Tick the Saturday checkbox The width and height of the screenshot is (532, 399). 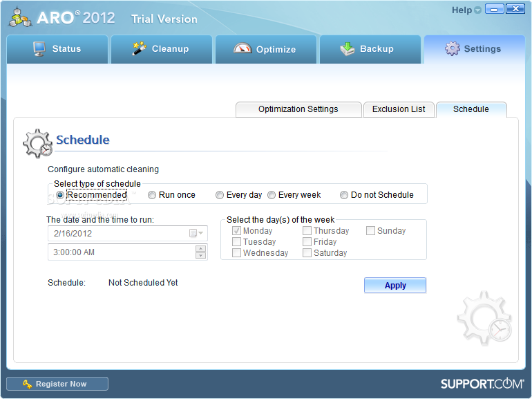[307, 253]
